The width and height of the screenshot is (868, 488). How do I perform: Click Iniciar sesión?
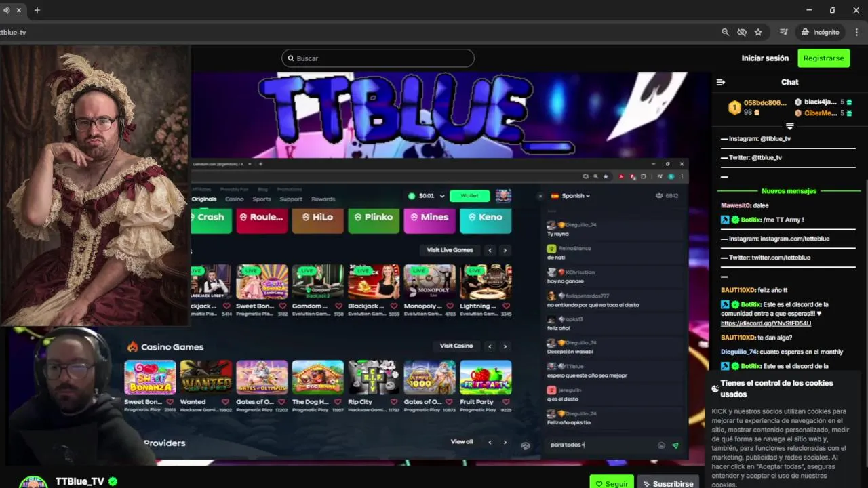765,58
